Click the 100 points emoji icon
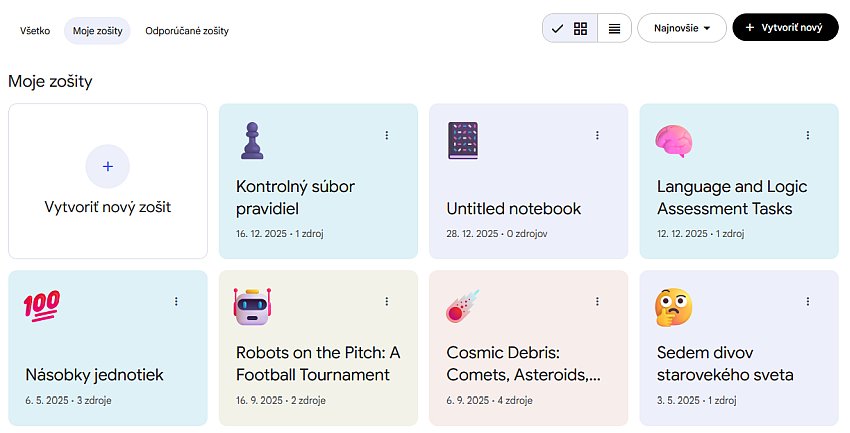Screen dimensions: 850x433 42,303
